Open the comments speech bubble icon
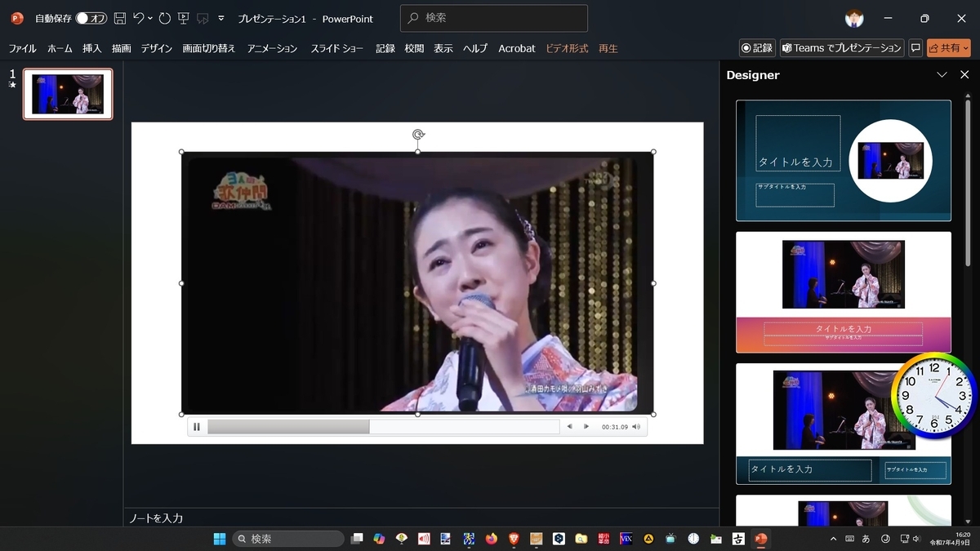The height and width of the screenshot is (551, 980). pyautogui.click(x=915, y=48)
